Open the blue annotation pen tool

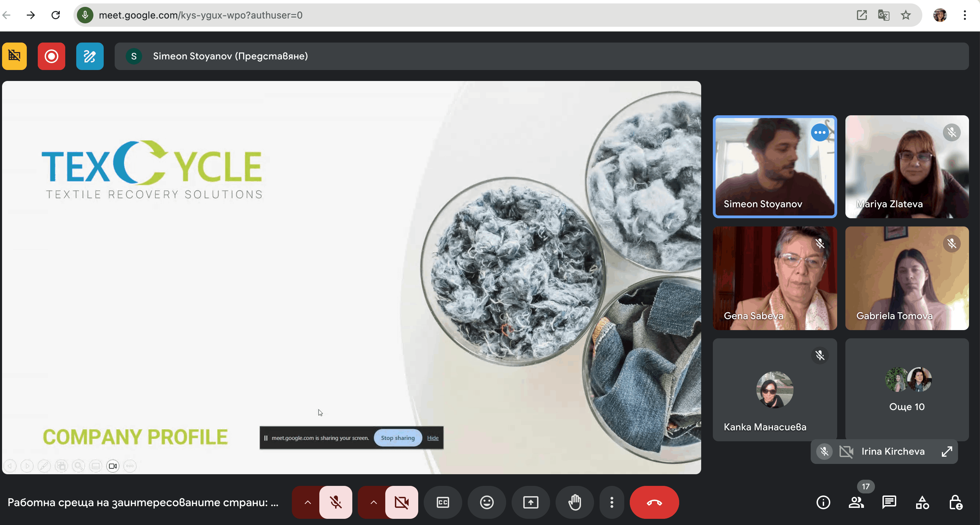click(x=90, y=56)
